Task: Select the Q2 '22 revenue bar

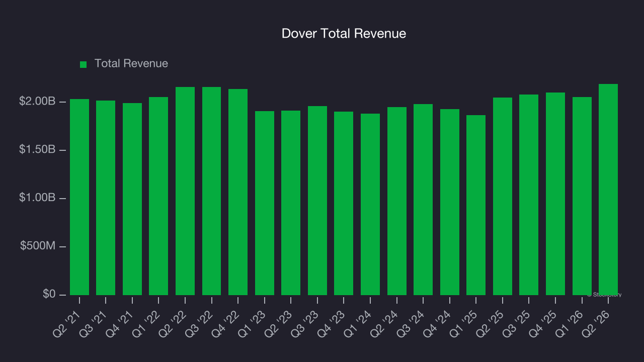Action: 185,191
